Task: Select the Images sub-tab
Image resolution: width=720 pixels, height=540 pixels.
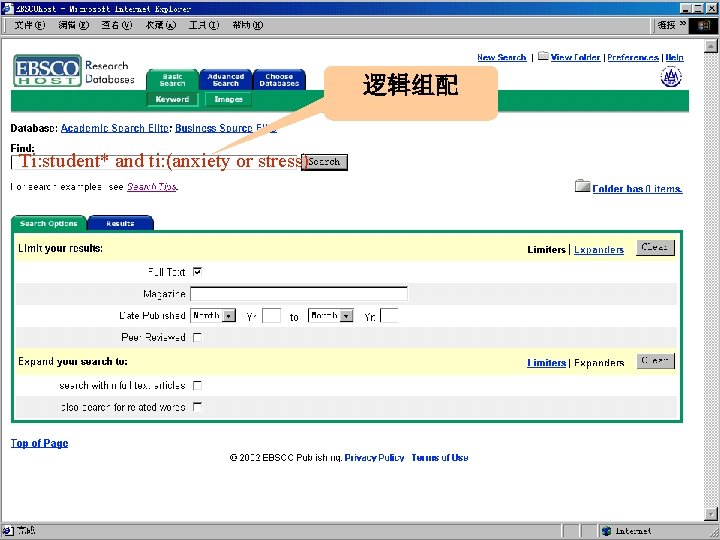Action: [x=228, y=99]
